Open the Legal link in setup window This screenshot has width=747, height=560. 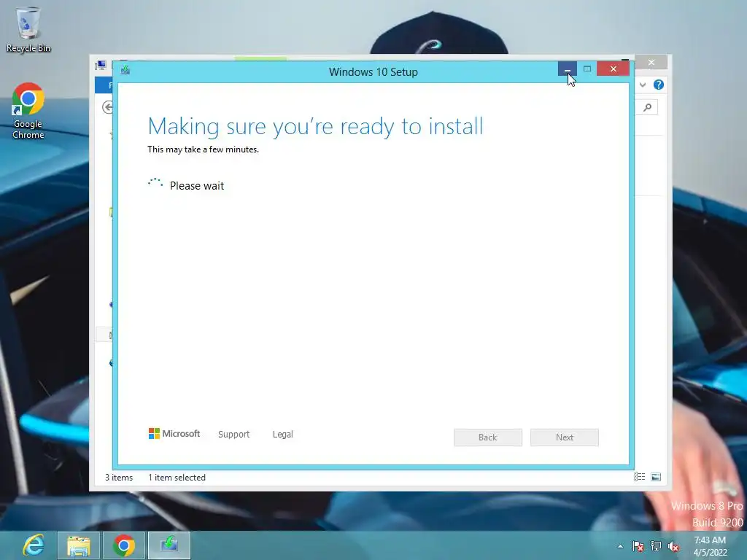click(x=282, y=435)
